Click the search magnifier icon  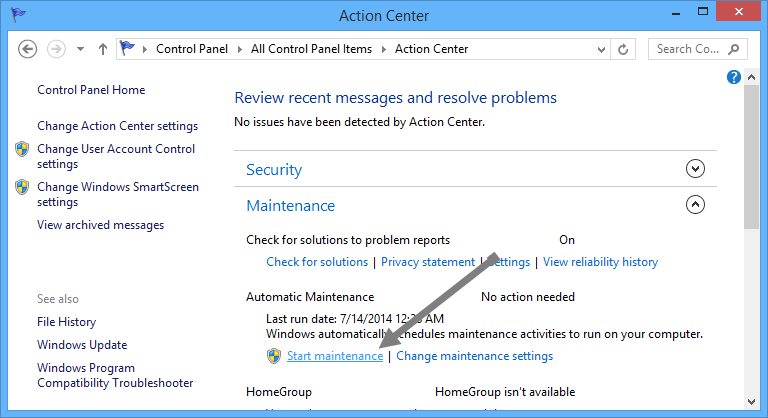(x=734, y=49)
